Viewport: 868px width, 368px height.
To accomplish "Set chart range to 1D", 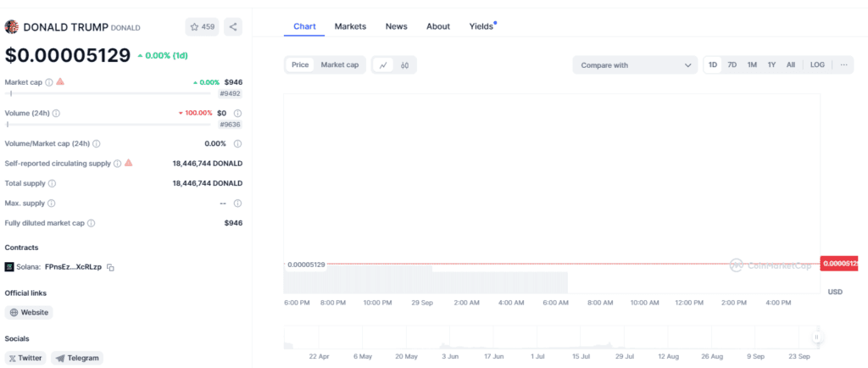I will tap(713, 64).
